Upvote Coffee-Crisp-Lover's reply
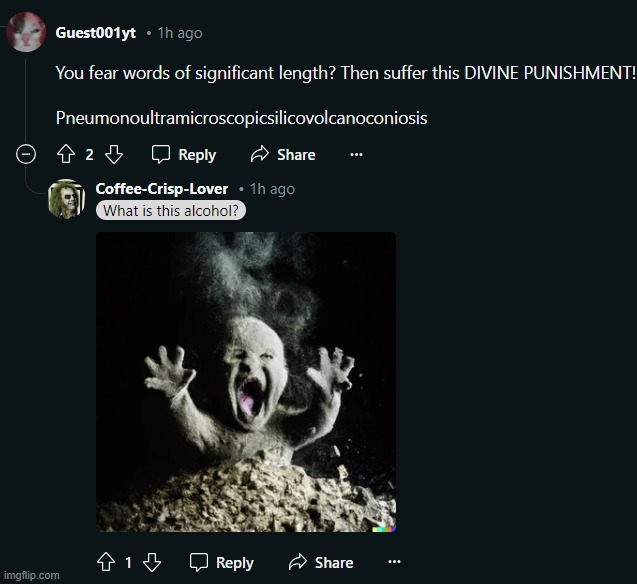Screen dimensions: 637x584 point(105,562)
